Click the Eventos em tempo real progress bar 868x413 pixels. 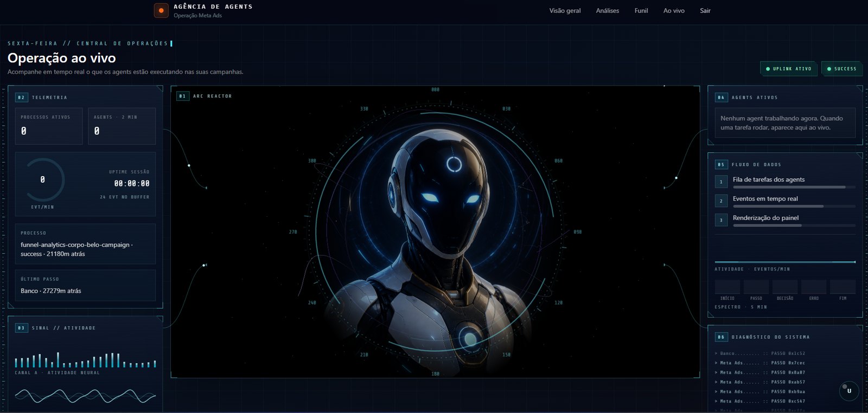(794, 206)
